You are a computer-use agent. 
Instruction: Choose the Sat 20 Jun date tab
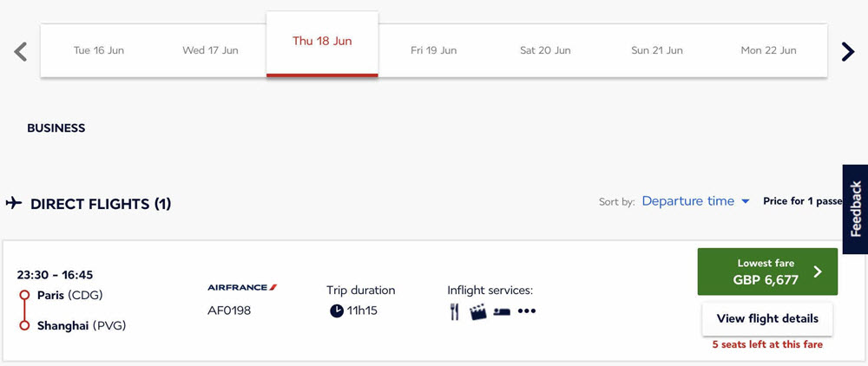pyautogui.click(x=545, y=50)
